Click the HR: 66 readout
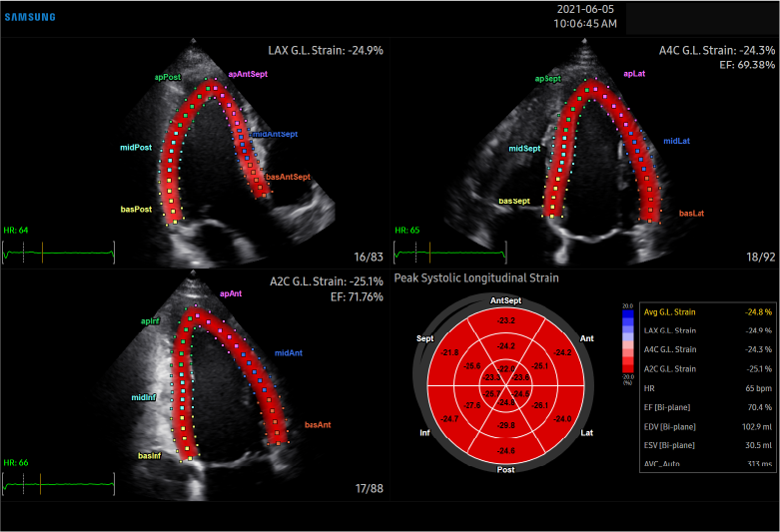 16,463
